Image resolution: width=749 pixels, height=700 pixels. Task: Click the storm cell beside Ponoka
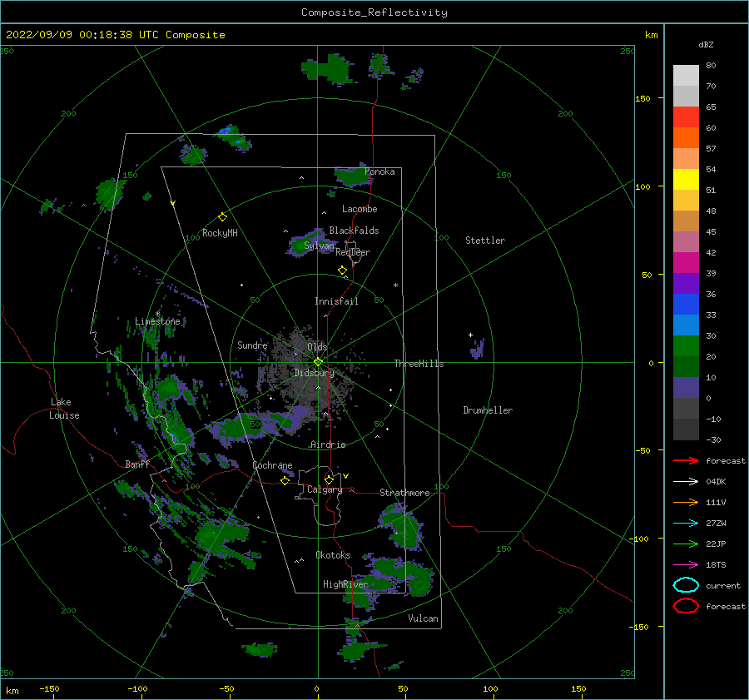pyautogui.click(x=351, y=176)
